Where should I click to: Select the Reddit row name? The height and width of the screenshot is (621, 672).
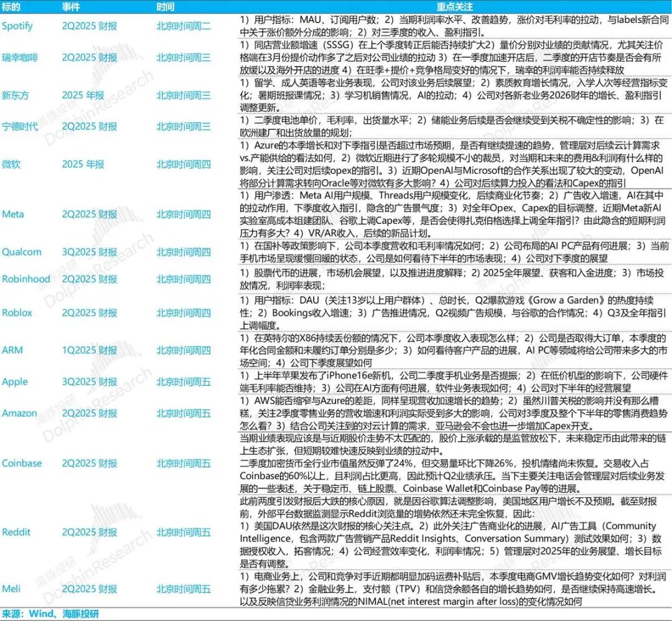16,532
